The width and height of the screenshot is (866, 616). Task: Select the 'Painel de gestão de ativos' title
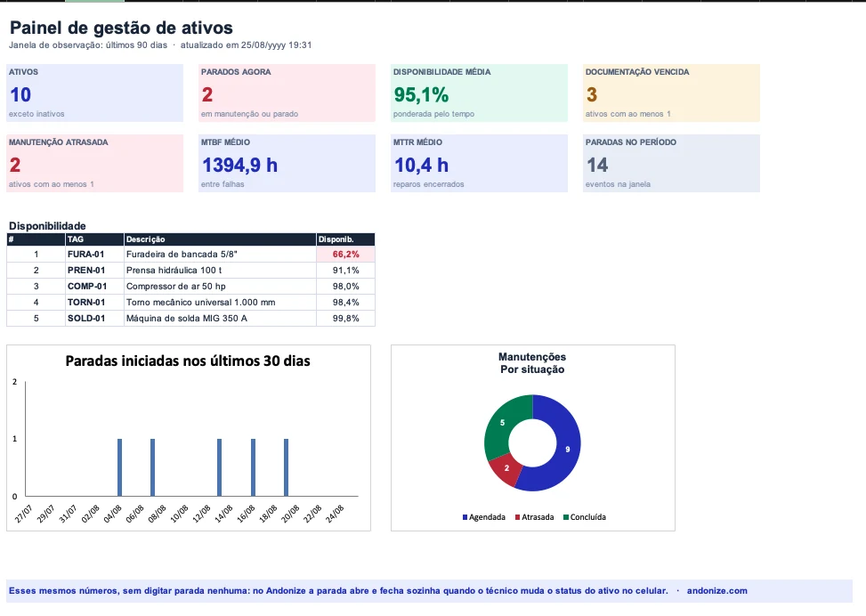(121, 28)
